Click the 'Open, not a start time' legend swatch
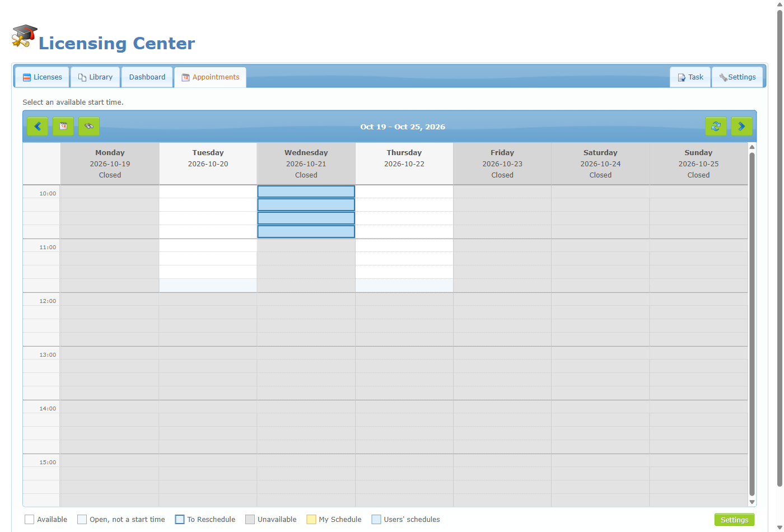This screenshot has width=784, height=532. coord(82,520)
